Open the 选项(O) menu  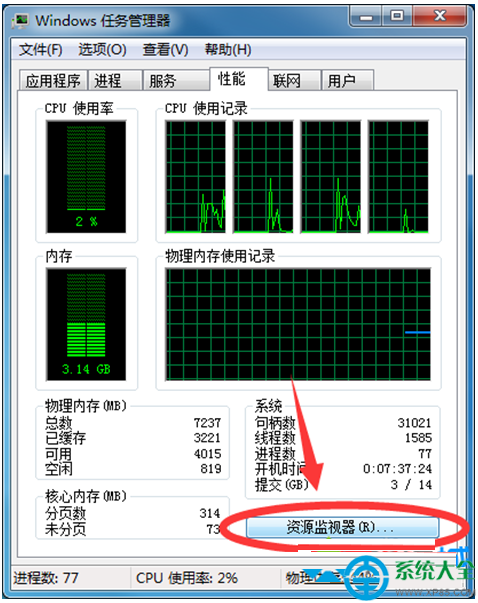(x=102, y=50)
